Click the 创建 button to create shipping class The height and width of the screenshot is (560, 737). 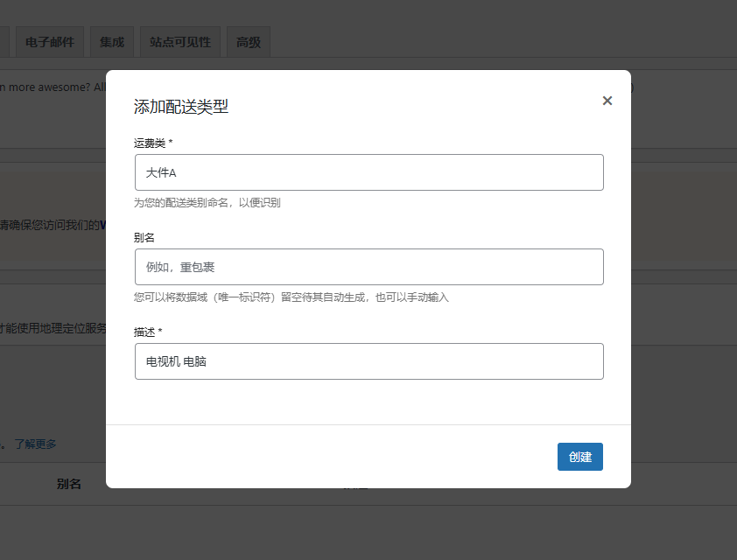click(x=579, y=456)
